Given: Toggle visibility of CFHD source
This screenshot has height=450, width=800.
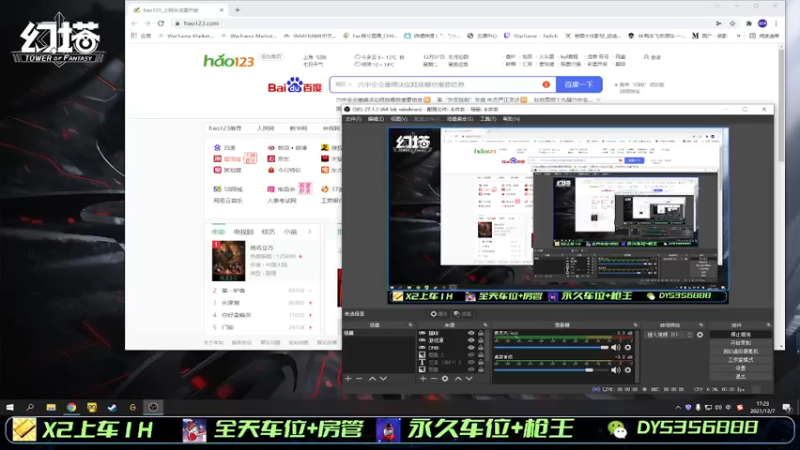Looking at the screenshot, I should pyautogui.click(x=471, y=347).
